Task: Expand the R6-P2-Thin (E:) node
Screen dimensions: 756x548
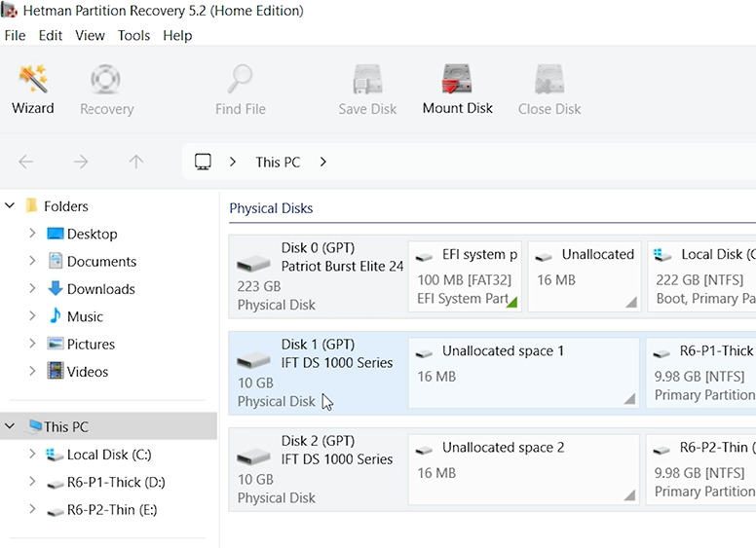Action: 32,509
